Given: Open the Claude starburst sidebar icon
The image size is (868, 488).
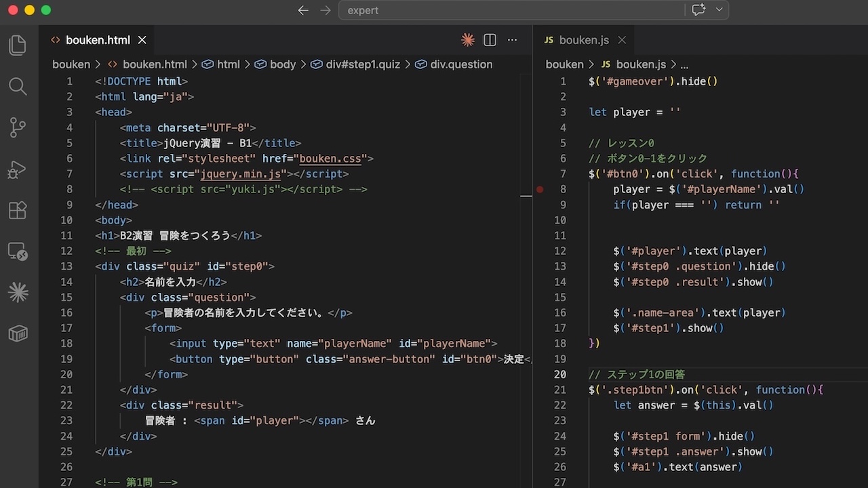Looking at the screenshot, I should pos(18,292).
